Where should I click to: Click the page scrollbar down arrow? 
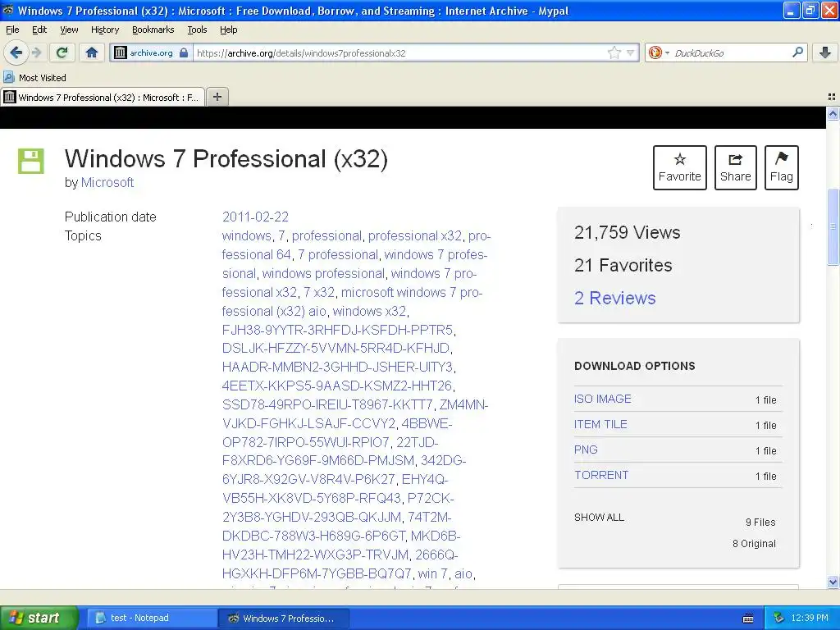click(833, 582)
